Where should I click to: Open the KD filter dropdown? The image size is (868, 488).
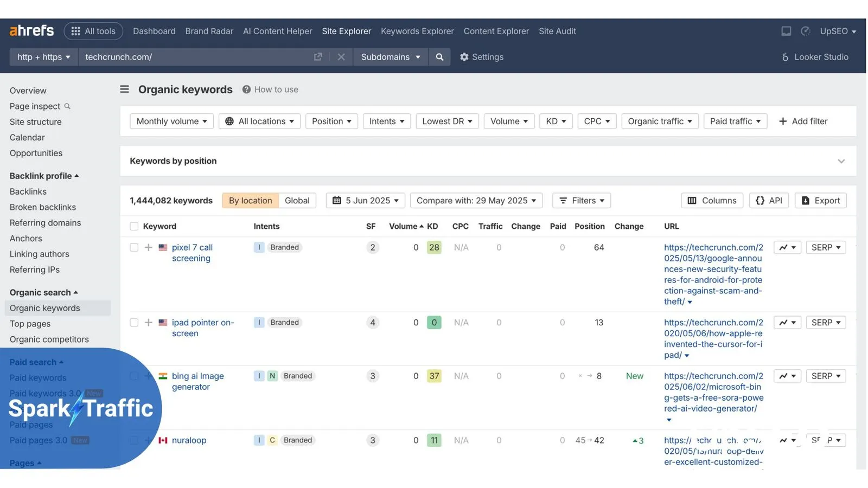click(556, 121)
